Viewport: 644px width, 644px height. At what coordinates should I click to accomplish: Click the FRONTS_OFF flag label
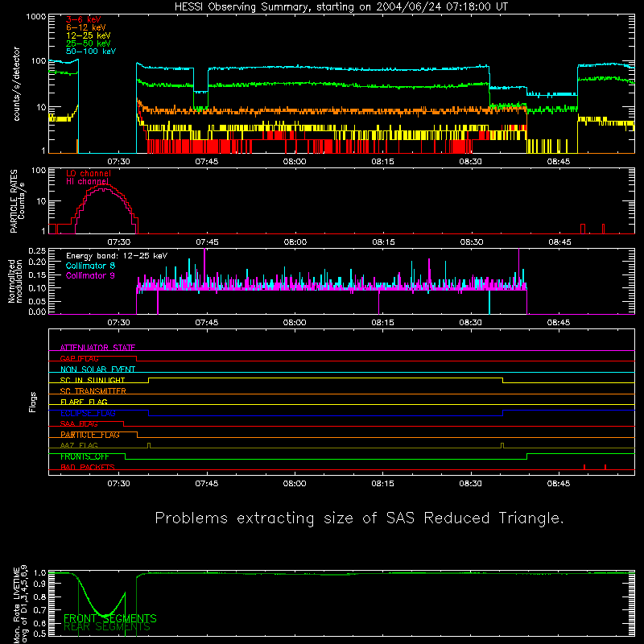85,456
